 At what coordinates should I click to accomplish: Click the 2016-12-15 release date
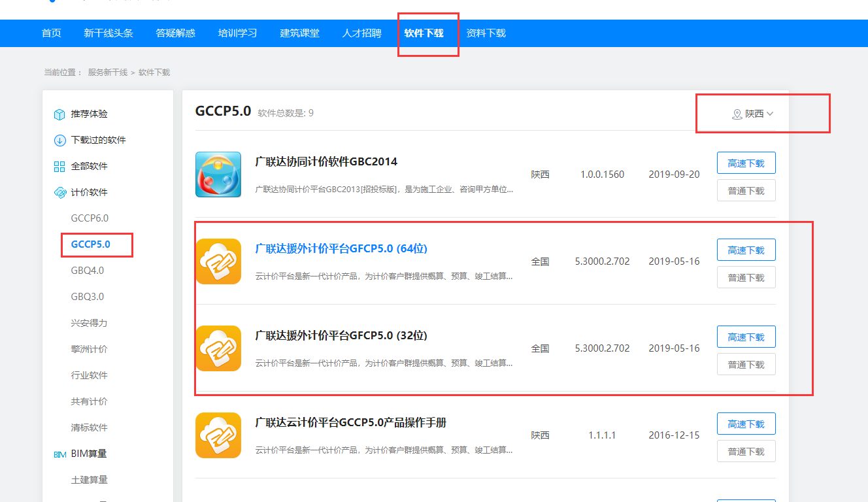[x=674, y=435]
